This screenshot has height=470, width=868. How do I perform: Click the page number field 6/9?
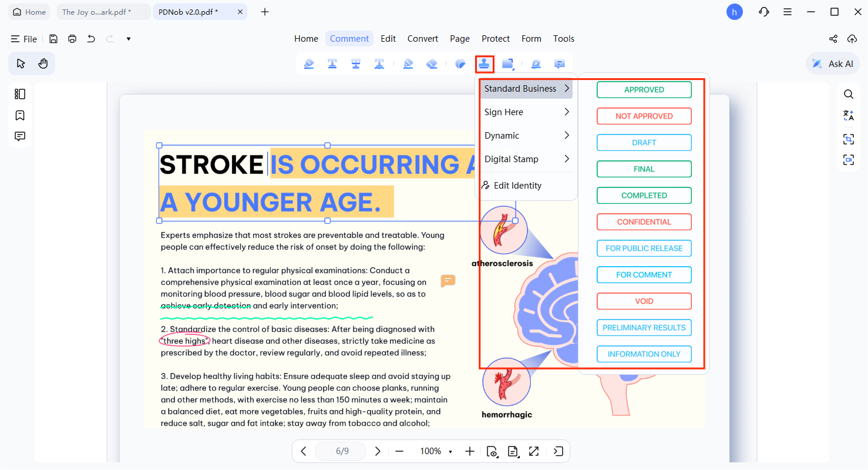pos(342,451)
